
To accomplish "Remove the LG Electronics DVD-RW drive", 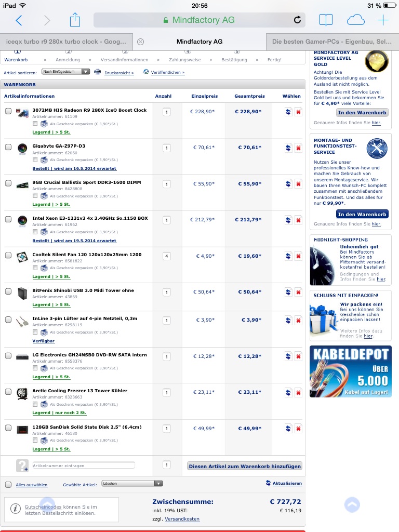I will click(x=298, y=356).
